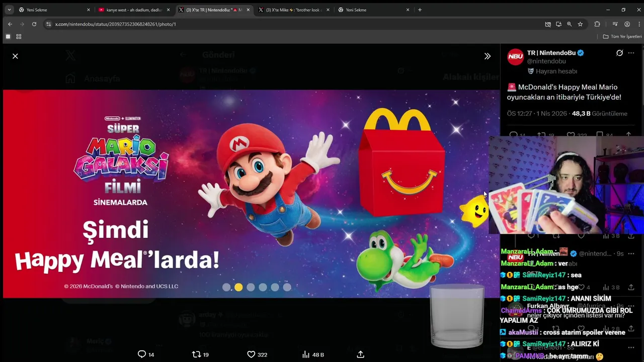Click the ÖS 12:27 · 1 Nis 2026 timestamp

537,114
